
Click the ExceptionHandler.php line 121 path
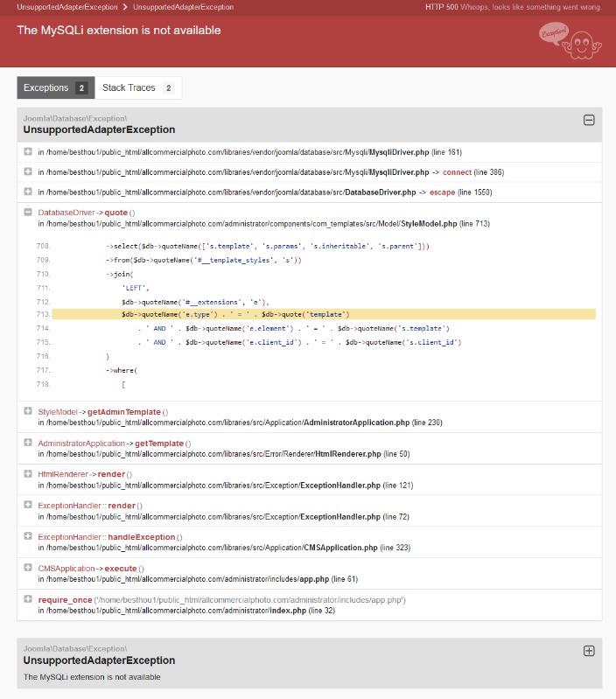coord(226,486)
